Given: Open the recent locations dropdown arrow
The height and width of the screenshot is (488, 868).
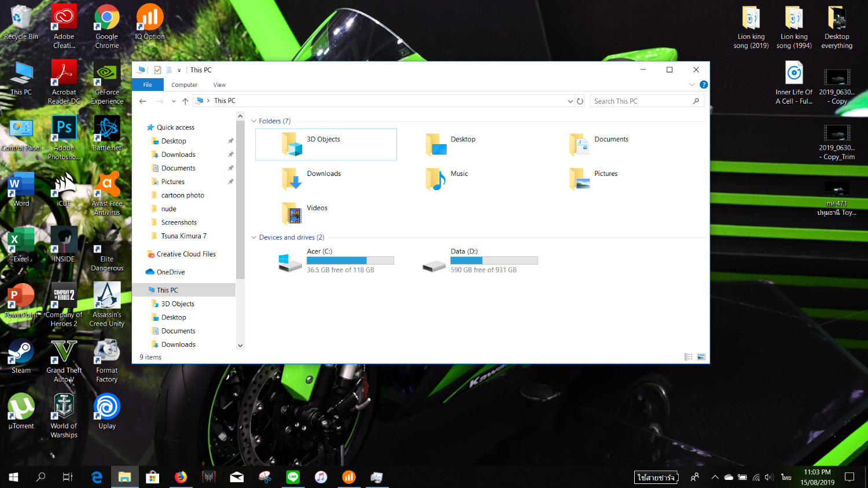Looking at the screenshot, I should 174,101.
